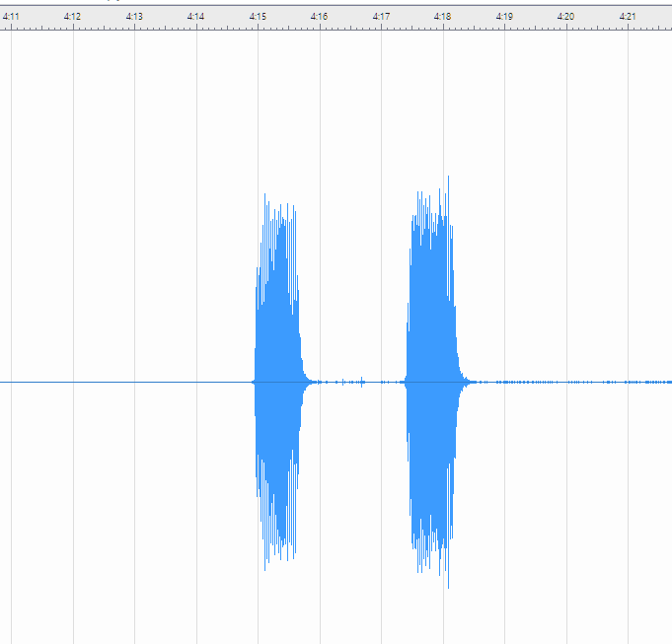Click the 4:16 mark on time ruler

tap(320, 17)
